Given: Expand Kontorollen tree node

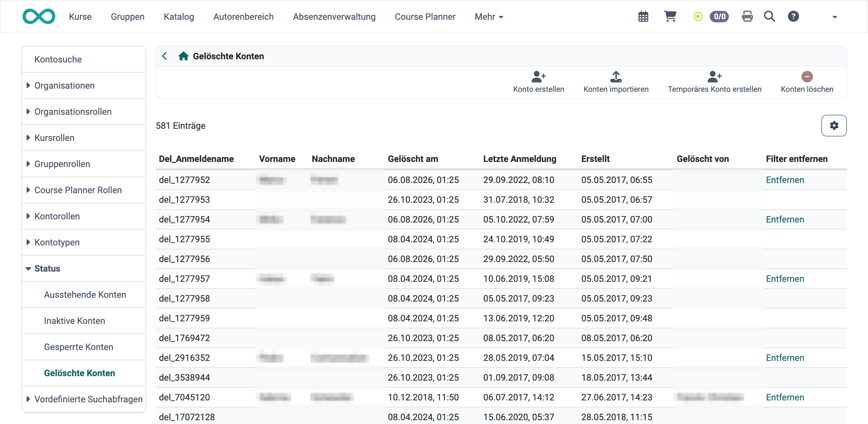Looking at the screenshot, I should (28, 216).
